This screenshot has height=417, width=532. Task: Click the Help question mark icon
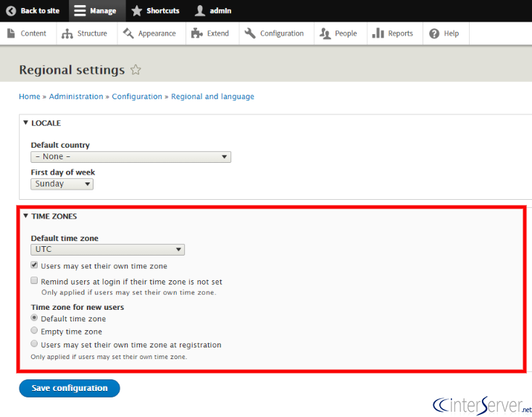tap(434, 33)
